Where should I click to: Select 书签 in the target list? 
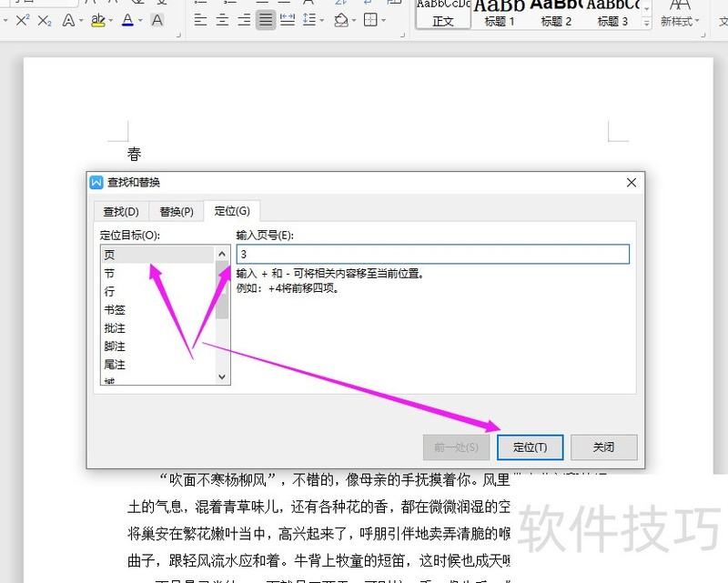point(157,309)
